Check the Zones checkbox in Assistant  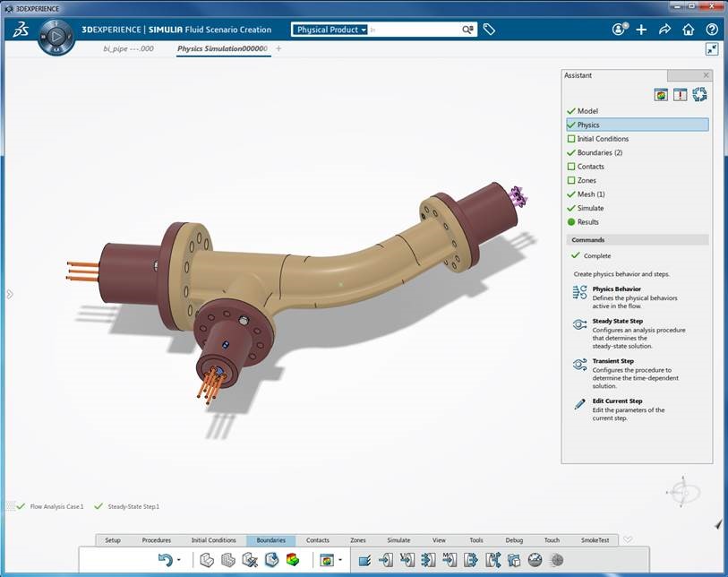tap(572, 180)
